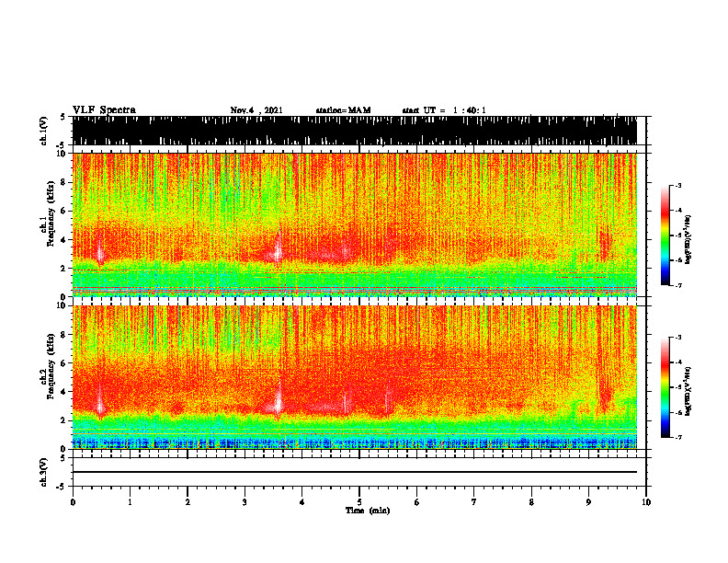
Task: Click the white burst near 0.5 min in ch.2
Action: (100, 403)
